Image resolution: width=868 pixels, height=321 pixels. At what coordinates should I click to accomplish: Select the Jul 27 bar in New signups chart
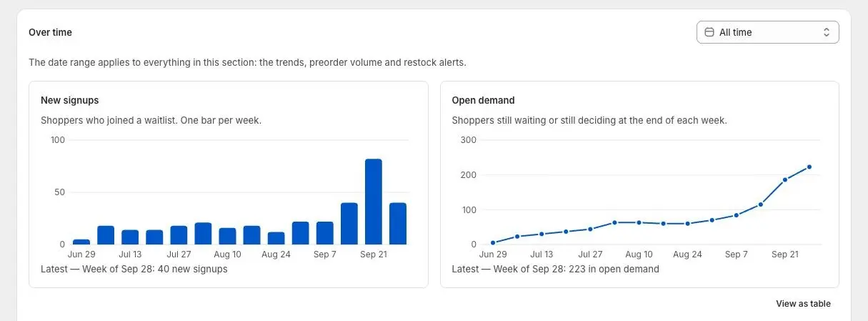pos(179,235)
